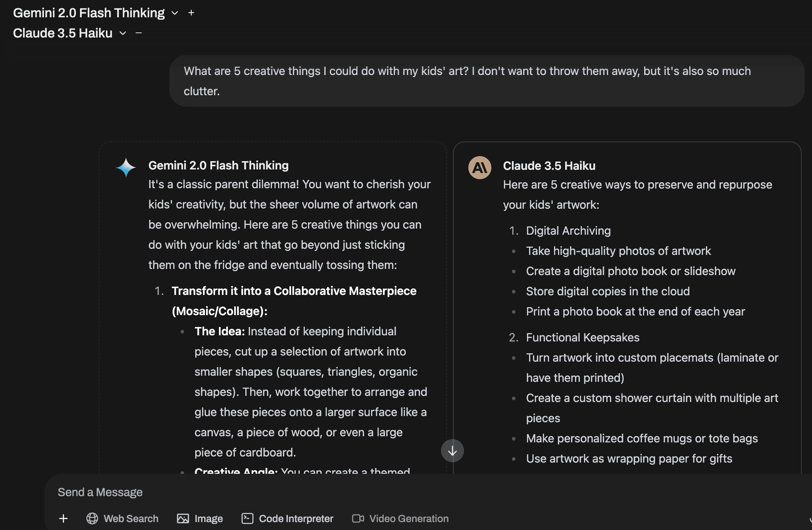The width and height of the screenshot is (812, 530).
Task: Click the terminal icon for Code Interpreter
Action: click(x=247, y=518)
